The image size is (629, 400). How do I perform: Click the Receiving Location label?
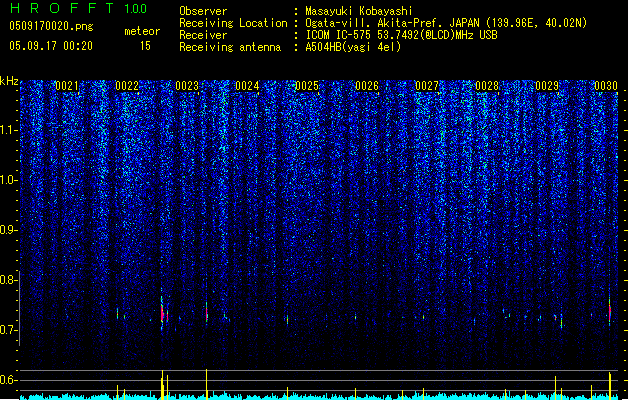(233, 23)
